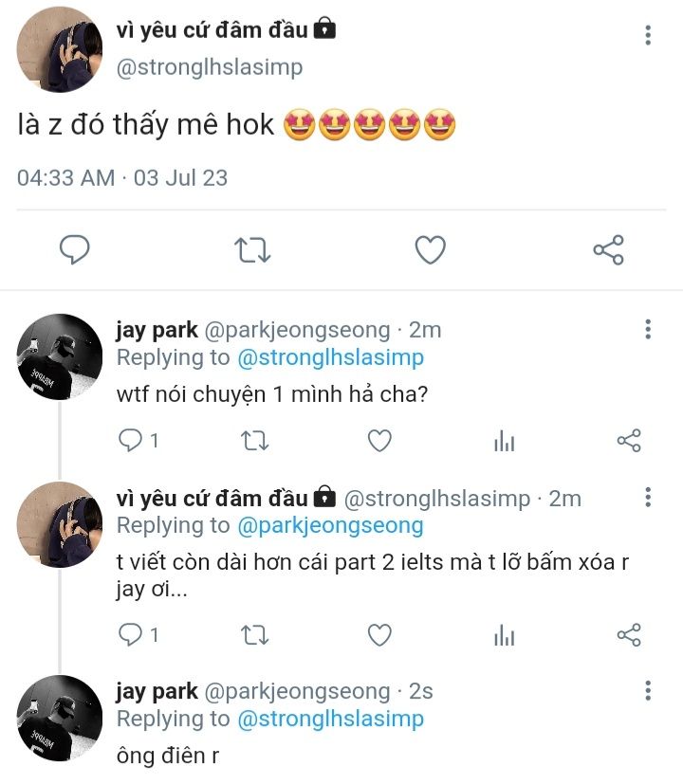
Task: Retweet jay park's "wtf nói chuyện" reply
Action: [254, 441]
